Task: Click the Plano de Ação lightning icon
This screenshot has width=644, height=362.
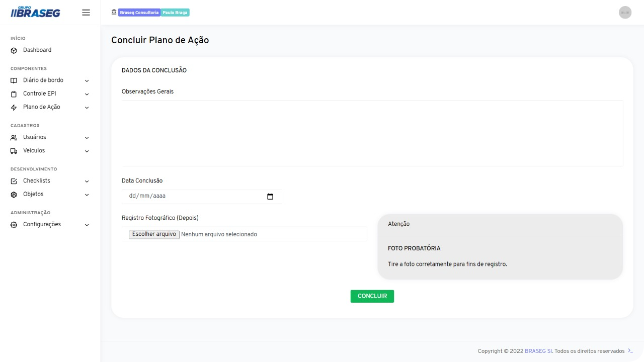Action: pos(14,108)
